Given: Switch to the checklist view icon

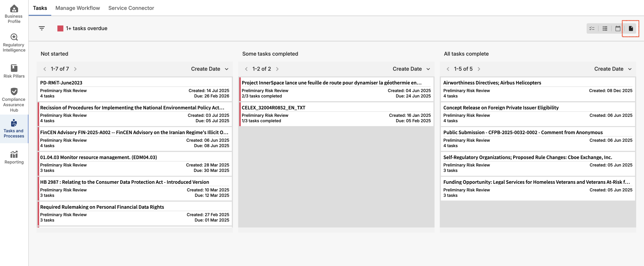Looking at the screenshot, I should [592, 29].
